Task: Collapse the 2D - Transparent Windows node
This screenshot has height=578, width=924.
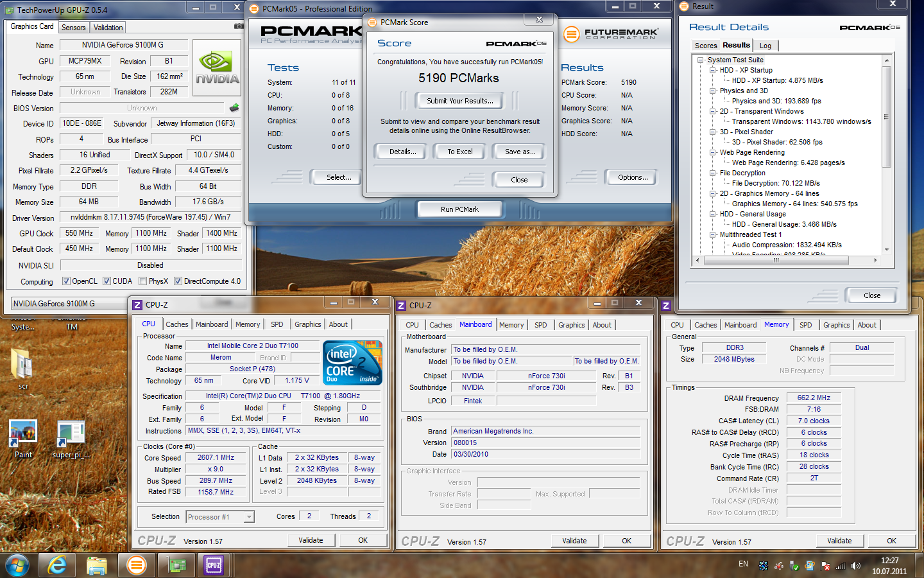Action: [x=712, y=112]
